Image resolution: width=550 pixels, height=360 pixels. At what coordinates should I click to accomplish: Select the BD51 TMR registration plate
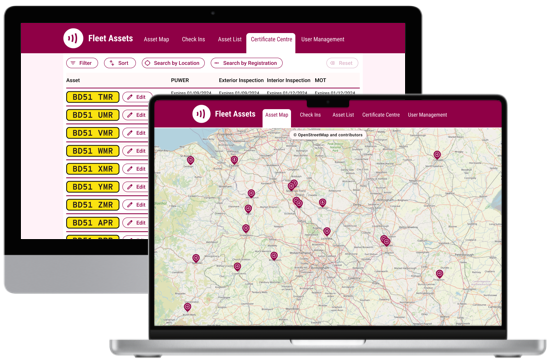click(93, 97)
